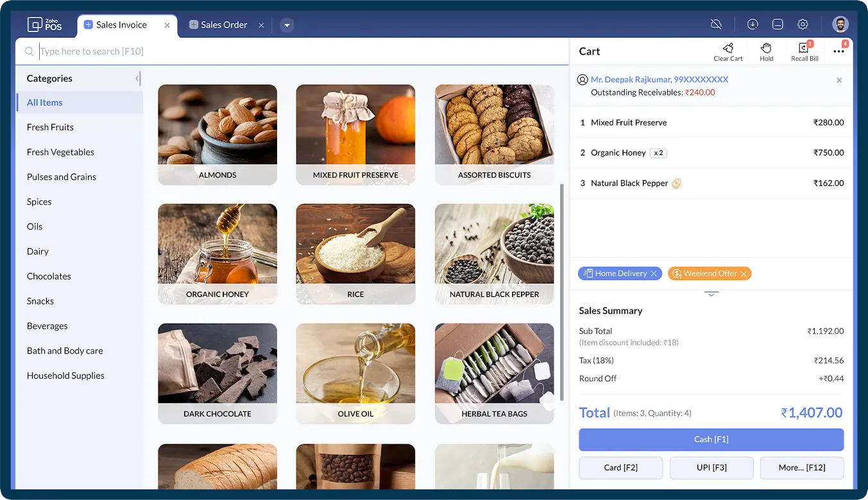Click the Organic Honey x2 quantity badge

click(x=658, y=153)
